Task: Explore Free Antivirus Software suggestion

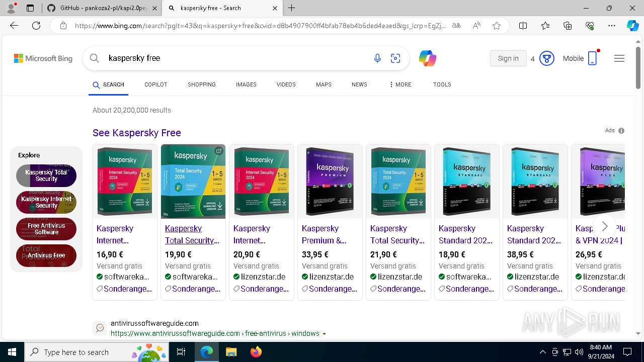Action: coord(46,229)
